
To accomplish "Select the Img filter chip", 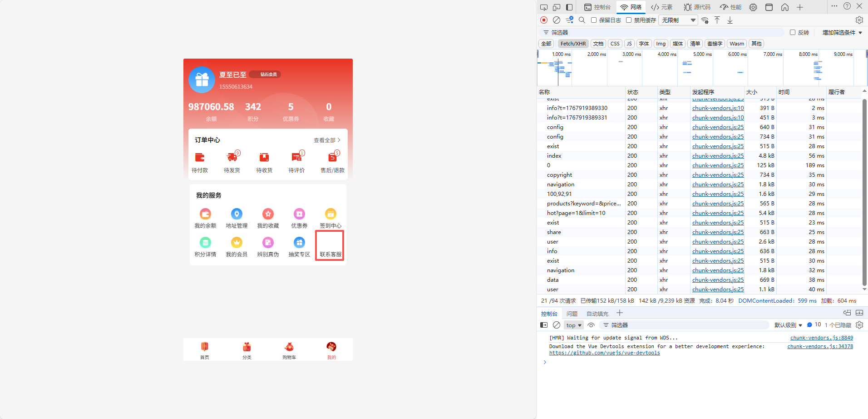I will point(661,44).
